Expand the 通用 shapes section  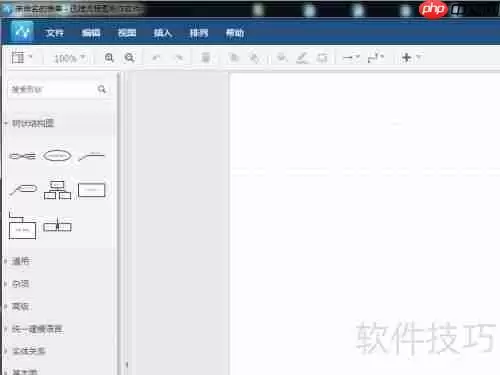click(x=21, y=261)
